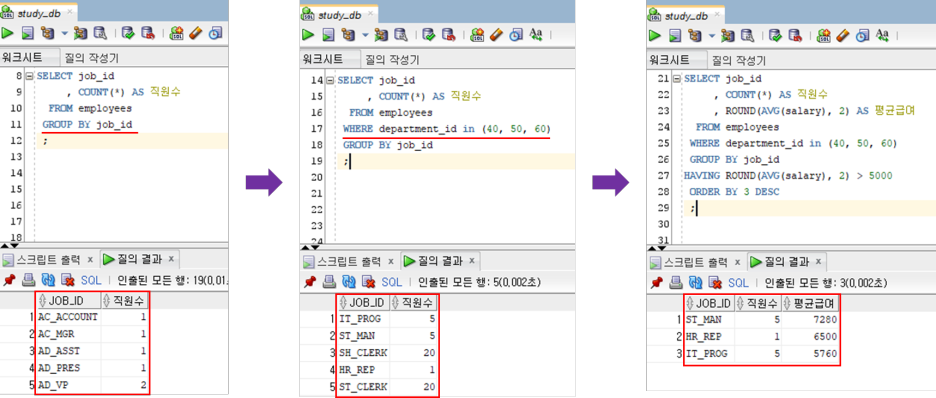Open Explain Plan dropdown arrow in middle window
Image resolution: width=936 pixels, height=398 pixels.
pos(364,35)
